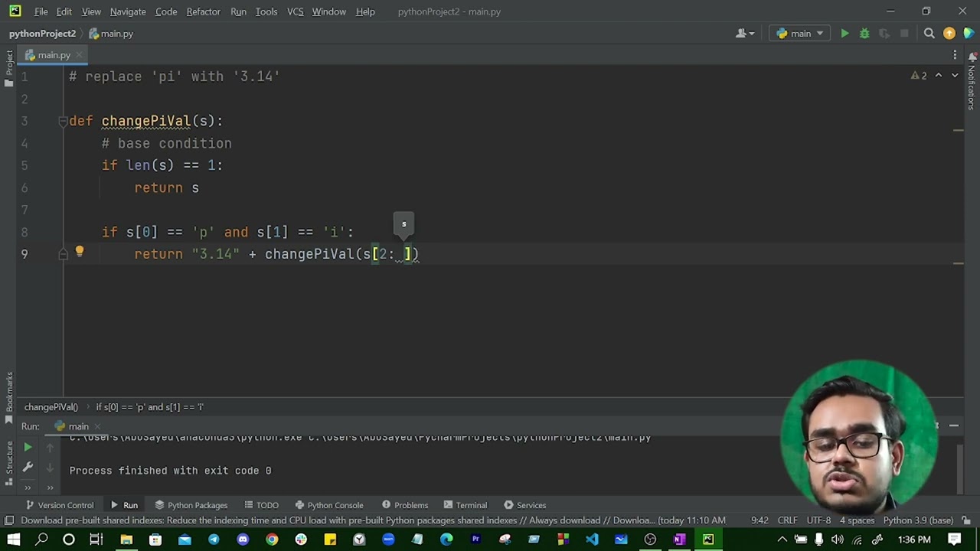Open the Python Packages tool window
Image resolution: width=980 pixels, height=551 pixels.
(x=191, y=505)
